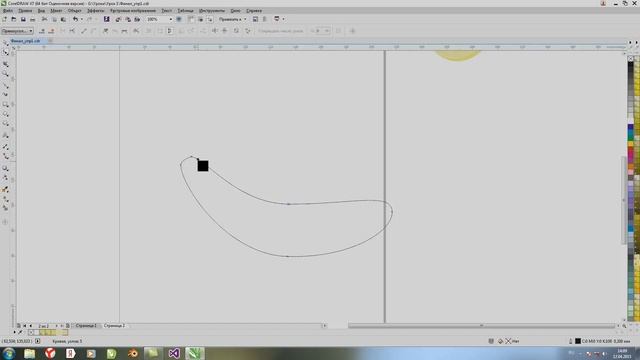
Task: Select the Freehand drawing tool
Action: (5, 86)
